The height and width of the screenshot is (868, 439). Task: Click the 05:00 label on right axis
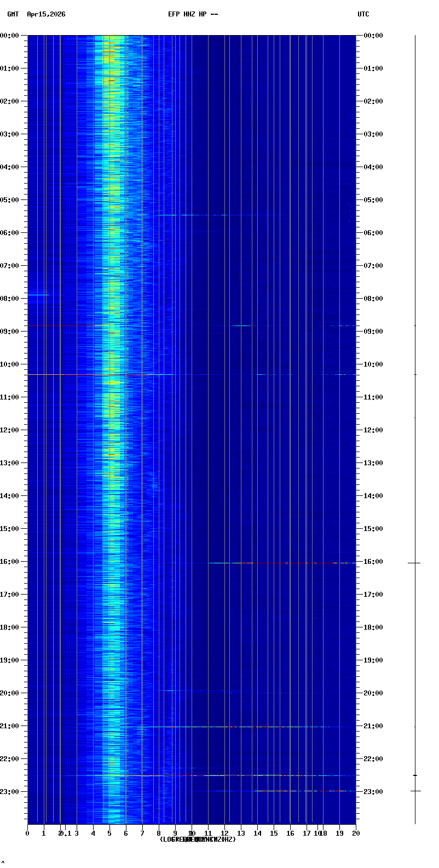tap(373, 200)
